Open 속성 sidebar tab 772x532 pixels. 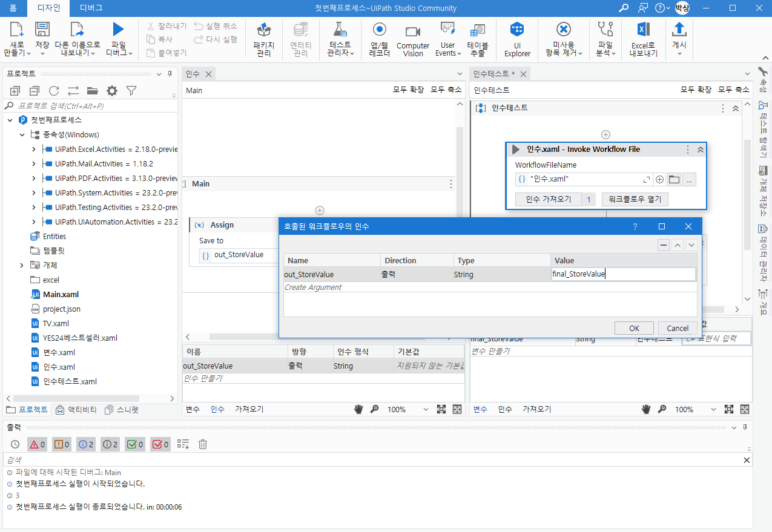coord(762,80)
